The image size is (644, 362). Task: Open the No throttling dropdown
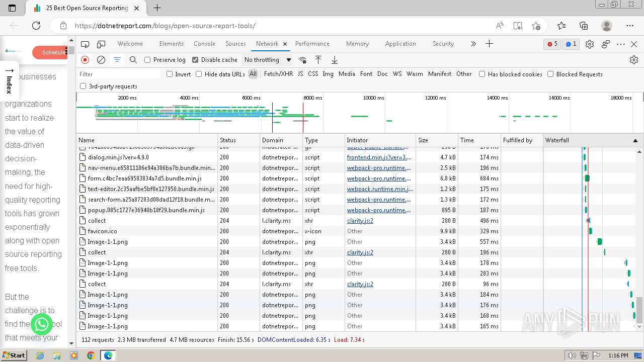[267, 60]
